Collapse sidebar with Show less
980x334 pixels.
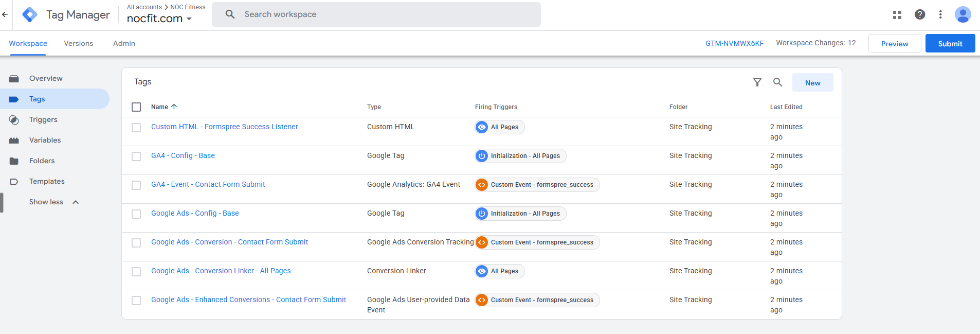click(54, 202)
